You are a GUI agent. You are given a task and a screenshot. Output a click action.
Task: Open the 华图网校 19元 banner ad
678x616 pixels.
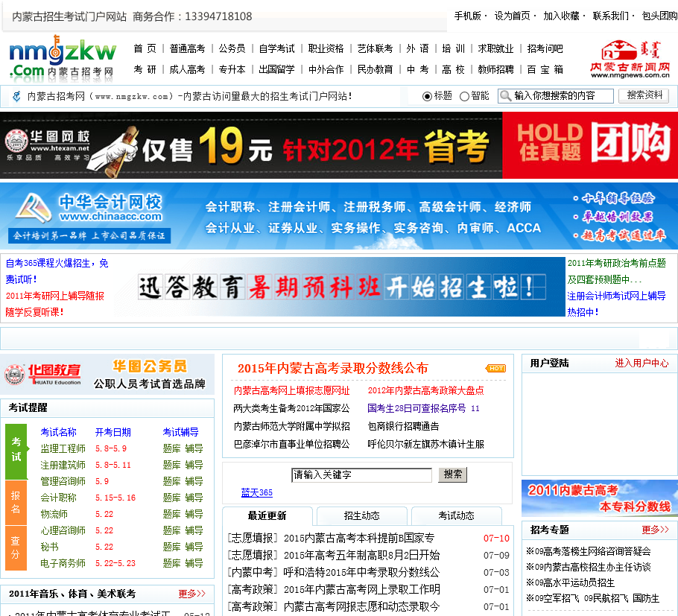click(339, 145)
